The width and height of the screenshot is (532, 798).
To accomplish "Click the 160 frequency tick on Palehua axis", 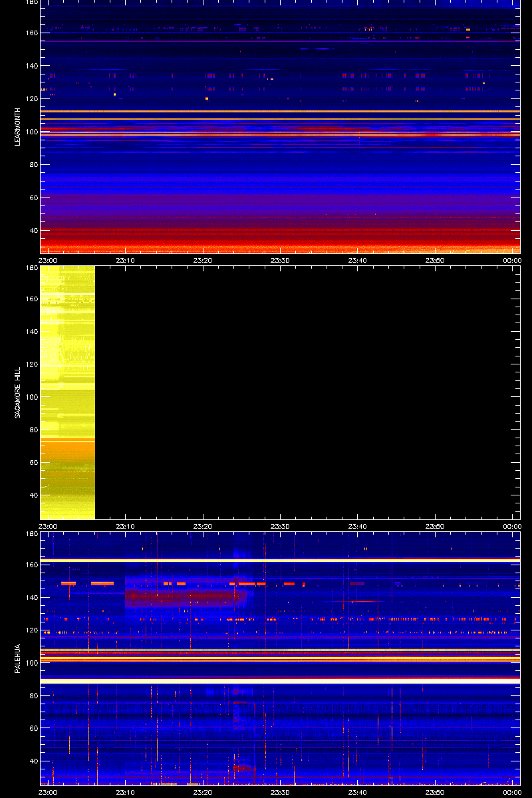I will [31, 565].
